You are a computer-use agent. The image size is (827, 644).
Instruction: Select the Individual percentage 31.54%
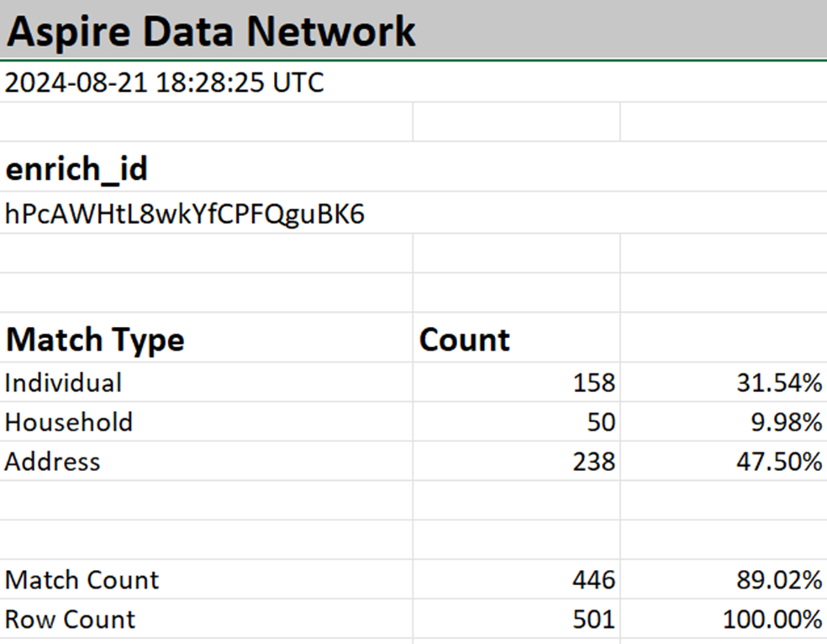(x=724, y=382)
